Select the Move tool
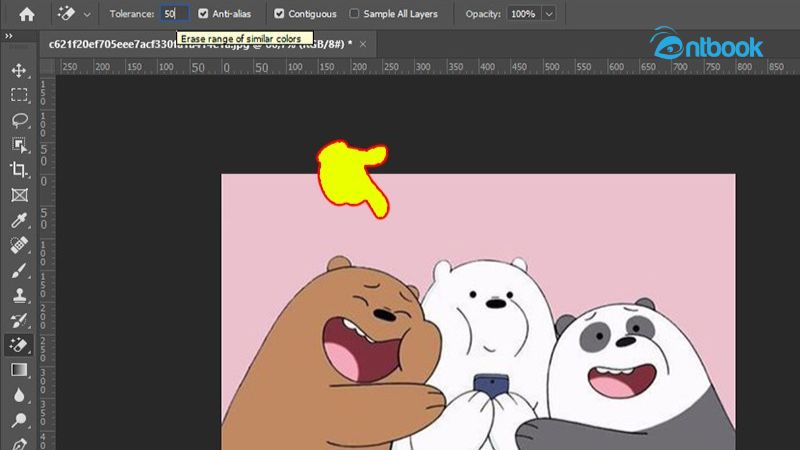Viewport: 800px width, 450px height. tap(19, 70)
